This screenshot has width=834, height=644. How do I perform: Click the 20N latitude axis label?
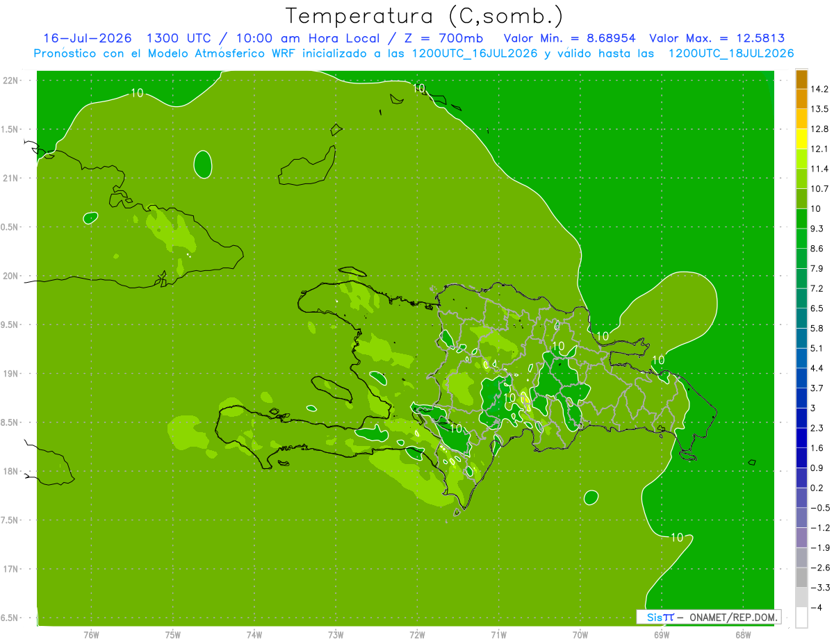coord(10,276)
